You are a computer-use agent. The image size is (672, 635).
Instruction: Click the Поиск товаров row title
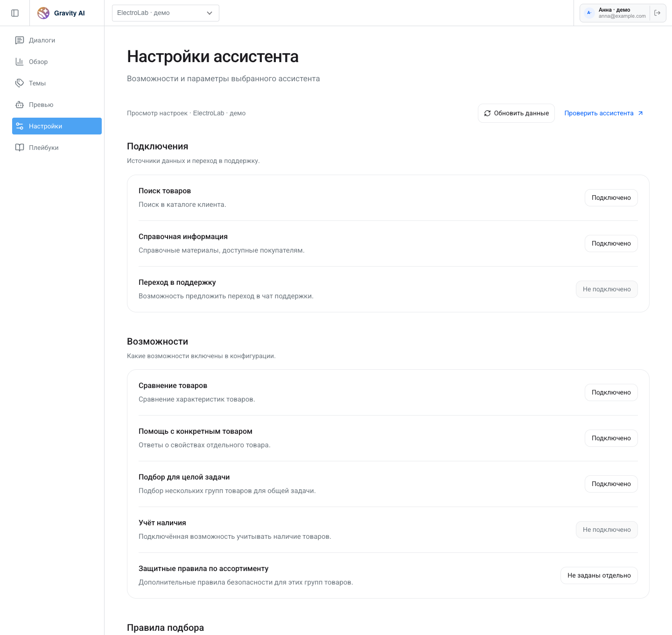(165, 191)
